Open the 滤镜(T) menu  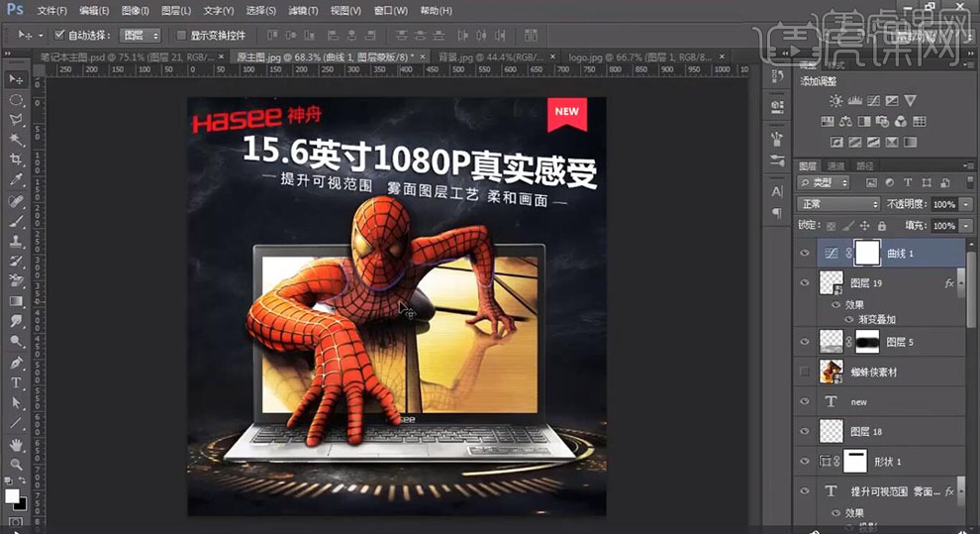click(x=303, y=10)
